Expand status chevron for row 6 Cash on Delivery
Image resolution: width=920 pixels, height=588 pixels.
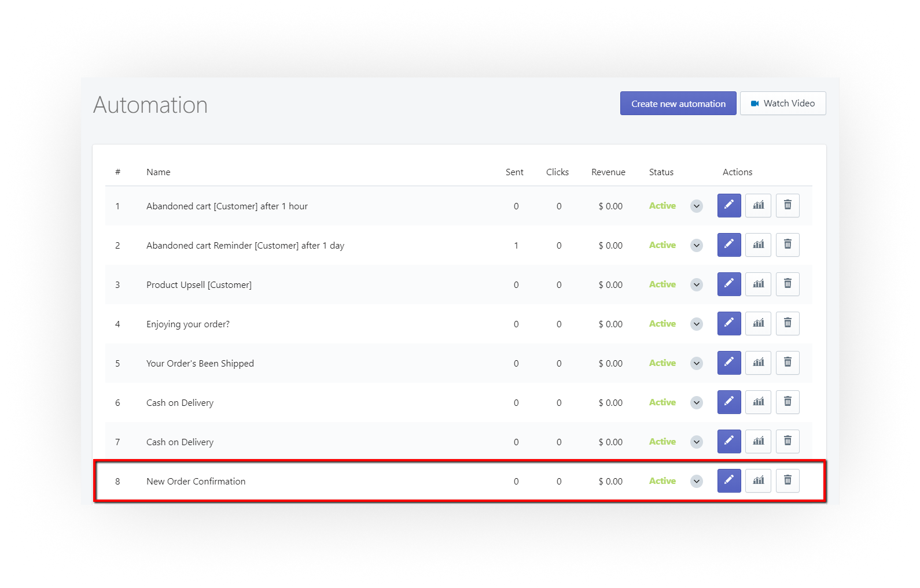coord(697,402)
